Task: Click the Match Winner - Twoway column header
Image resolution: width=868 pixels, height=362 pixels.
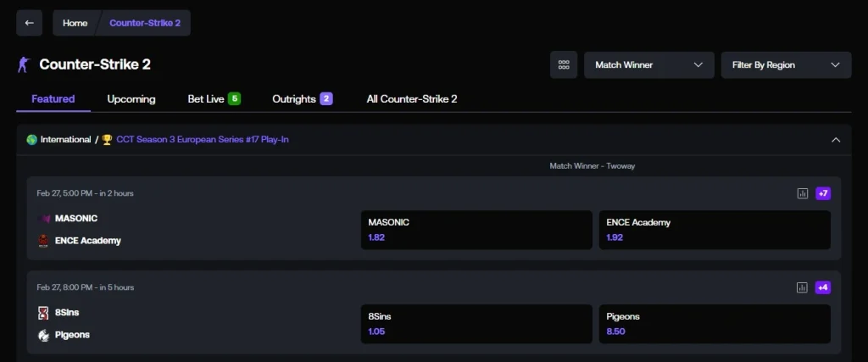Action: click(x=592, y=166)
